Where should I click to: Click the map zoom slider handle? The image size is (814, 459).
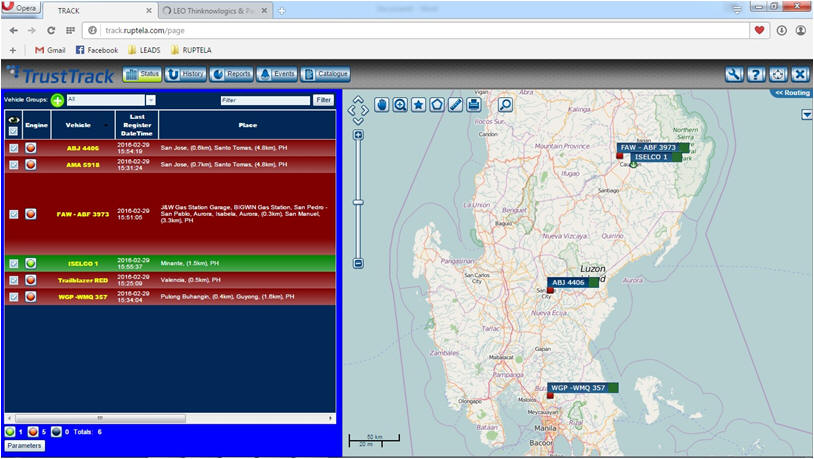pyautogui.click(x=358, y=202)
